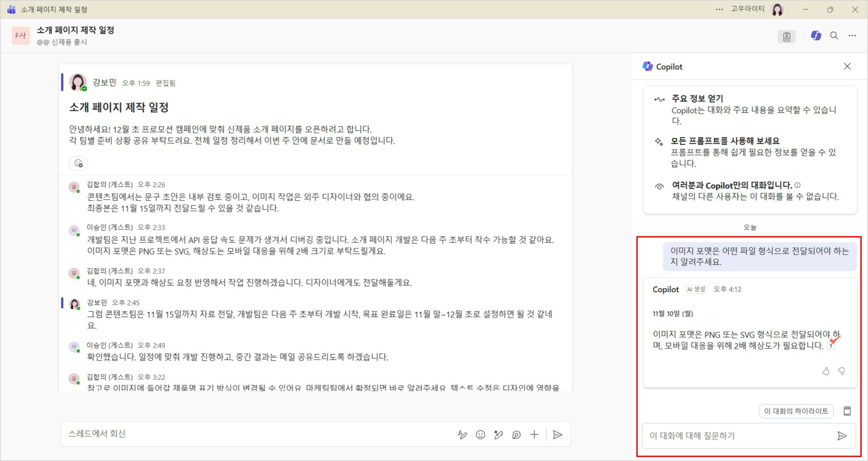Give thumbs down to the Copilot response
The height and width of the screenshot is (461, 868).
841,371
